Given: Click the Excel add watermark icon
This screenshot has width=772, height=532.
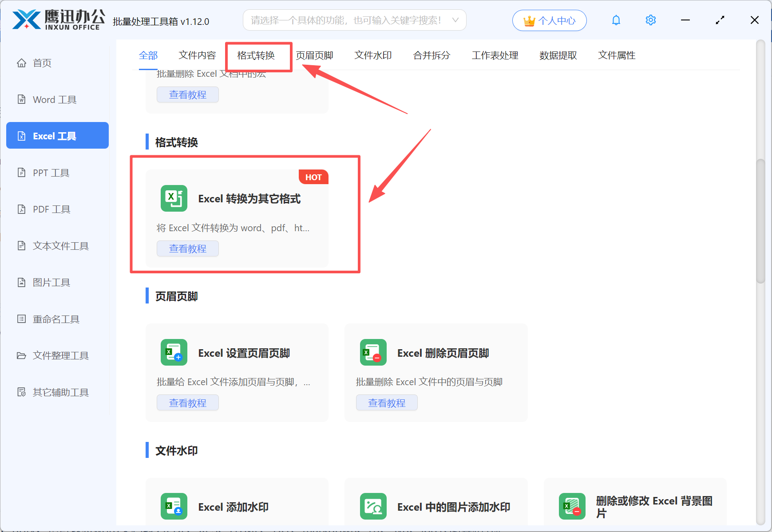Looking at the screenshot, I should point(174,506).
